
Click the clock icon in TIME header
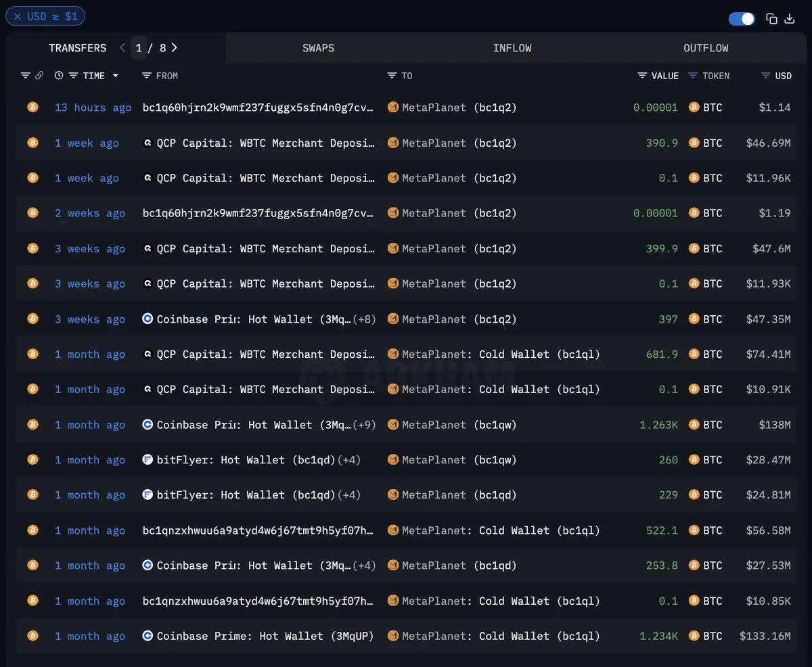click(59, 76)
